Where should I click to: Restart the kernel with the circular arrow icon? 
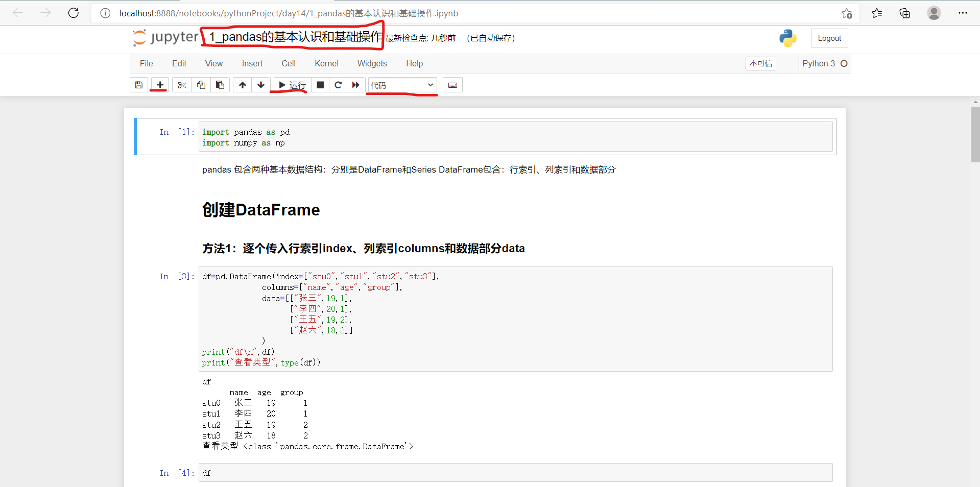tap(338, 85)
